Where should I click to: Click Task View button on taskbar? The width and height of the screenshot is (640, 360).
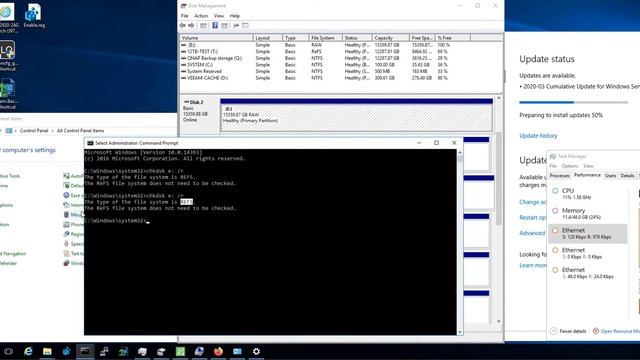9,351
